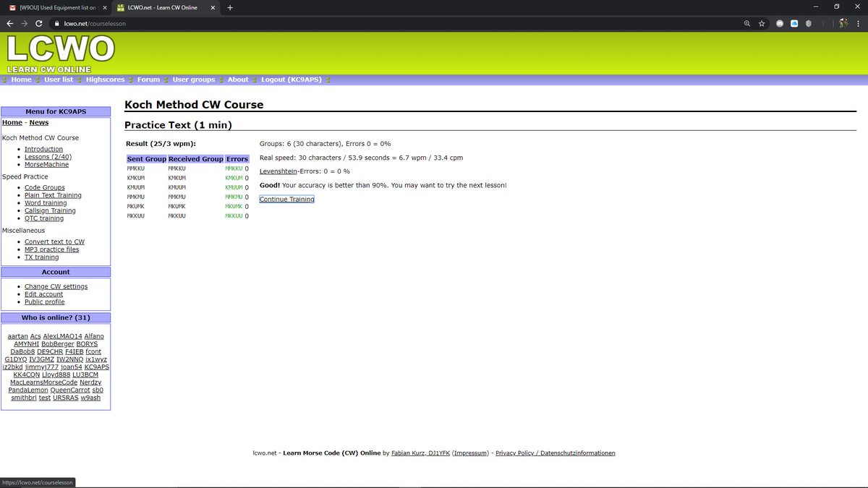The width and height of the screenshot is (868, 488).
Task: Open User groups in the navigation bar
Action: point(194,80)
